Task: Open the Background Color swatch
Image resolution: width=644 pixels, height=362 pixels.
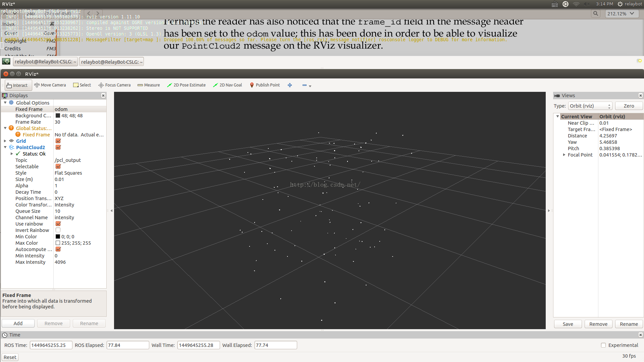Action: pyautogui.click(x=58, y=116)
